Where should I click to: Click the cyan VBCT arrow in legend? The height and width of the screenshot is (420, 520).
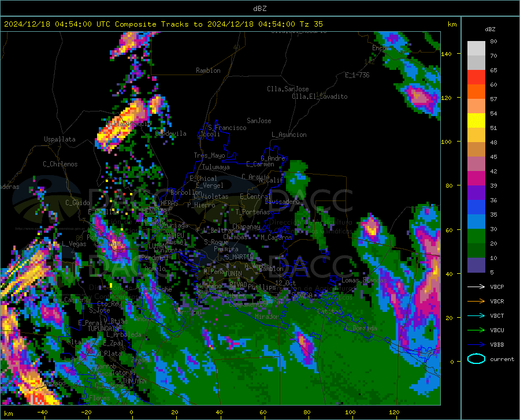coord(476,315)
